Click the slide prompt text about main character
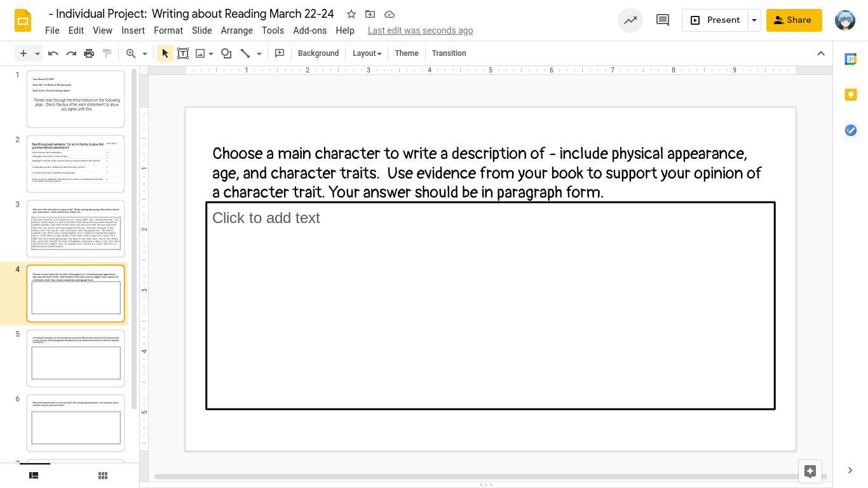The image size is (868, 488). (487, 173)
